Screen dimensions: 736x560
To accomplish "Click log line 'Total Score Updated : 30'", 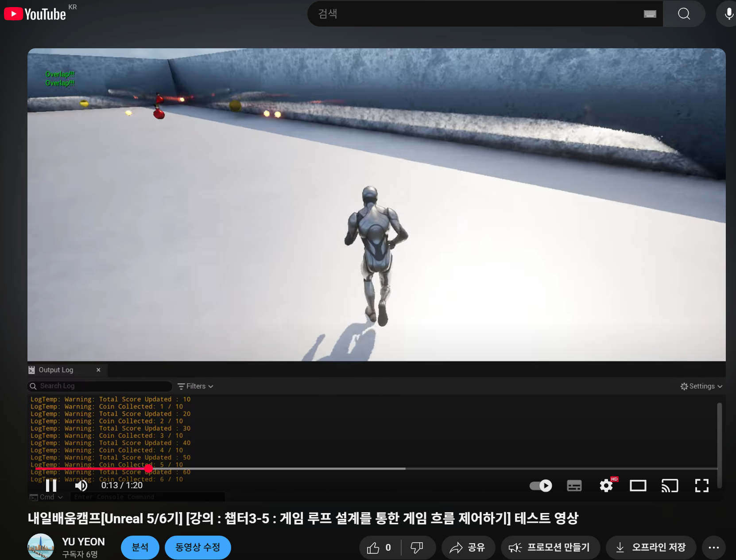I will [x=111, y=428].
